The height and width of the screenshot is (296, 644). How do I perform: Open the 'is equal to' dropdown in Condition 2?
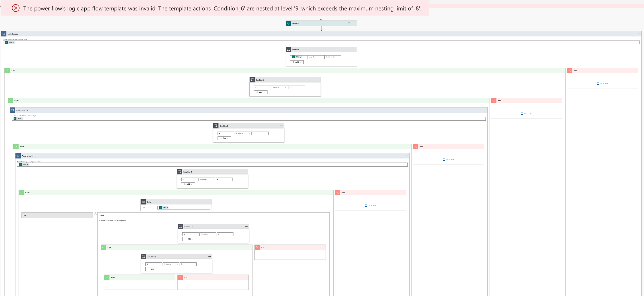(279, 87)
